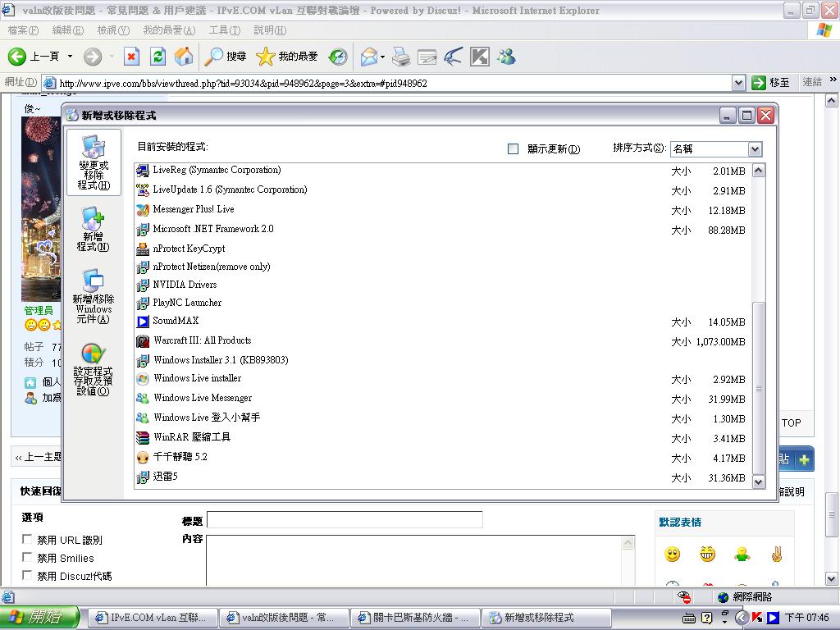Toggle the 禁用 Smilies checkbox

point(28,558)
